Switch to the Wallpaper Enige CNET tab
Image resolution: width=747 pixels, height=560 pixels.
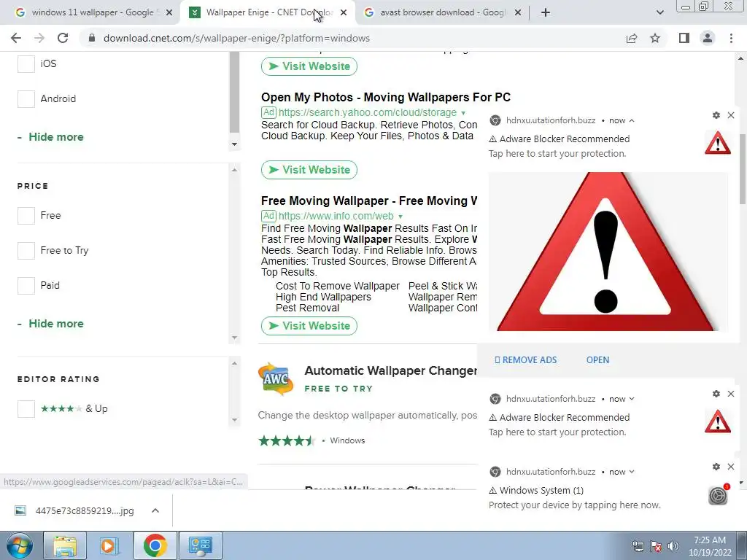click(x=267, y=12)
